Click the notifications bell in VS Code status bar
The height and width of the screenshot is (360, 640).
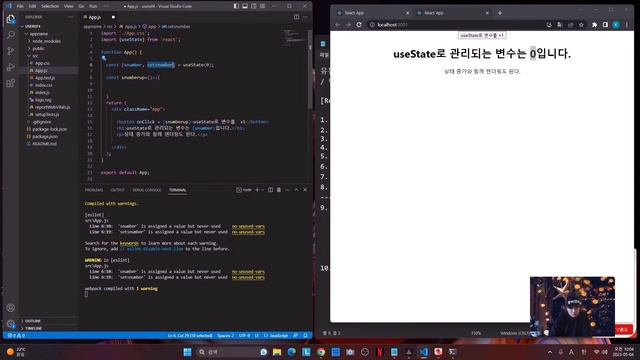coord(305,336)
